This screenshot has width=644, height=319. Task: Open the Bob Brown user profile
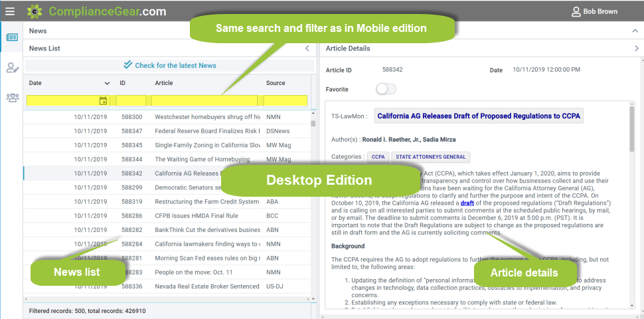click(595, 11)
